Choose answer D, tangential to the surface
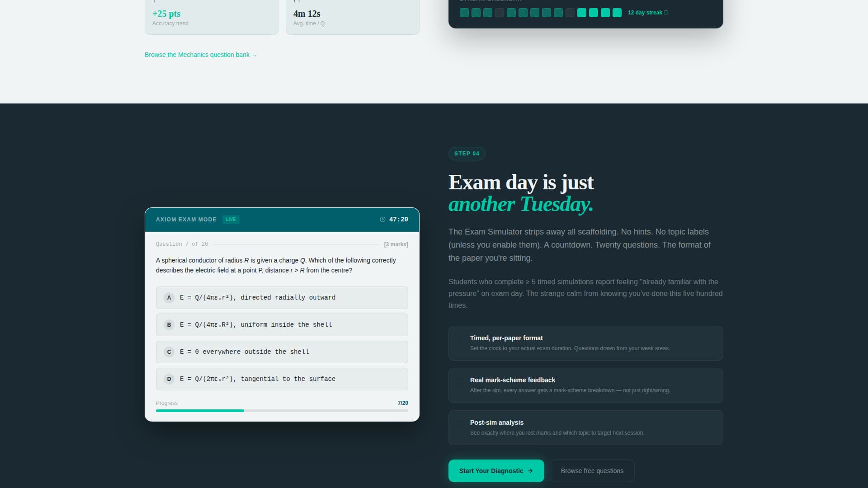Image resolution: width=868 pixels, height=488 pixels. [282, 379]
